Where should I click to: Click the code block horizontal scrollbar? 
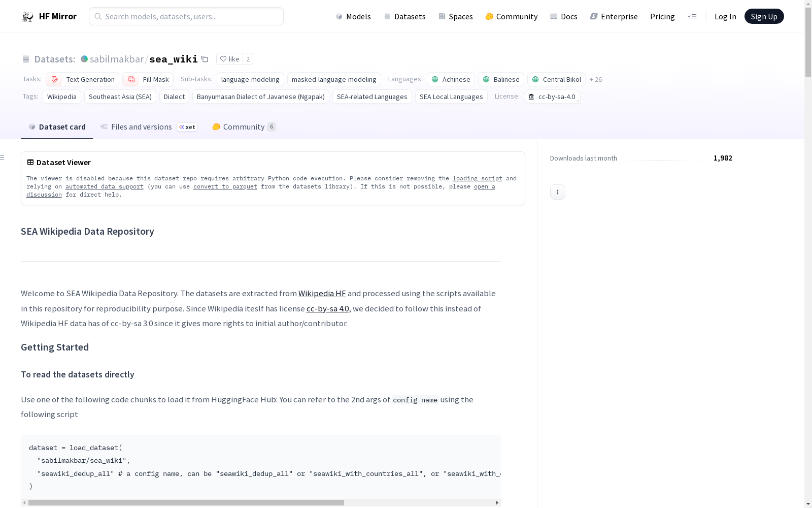(x=186, y=502)
